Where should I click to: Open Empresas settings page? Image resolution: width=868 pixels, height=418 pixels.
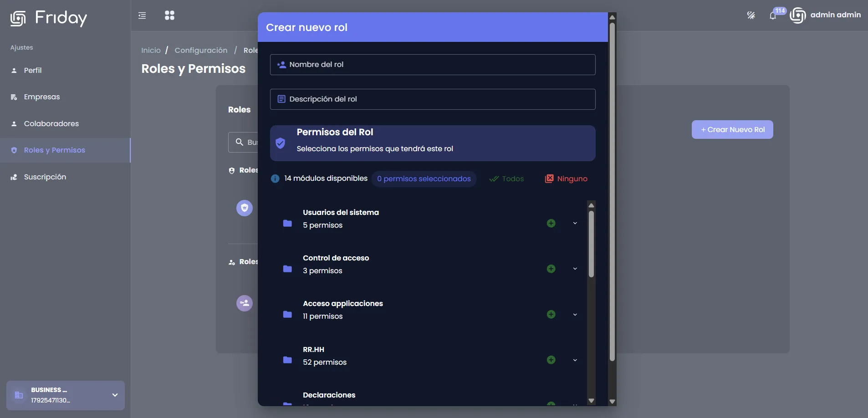[x=65, y=97]
